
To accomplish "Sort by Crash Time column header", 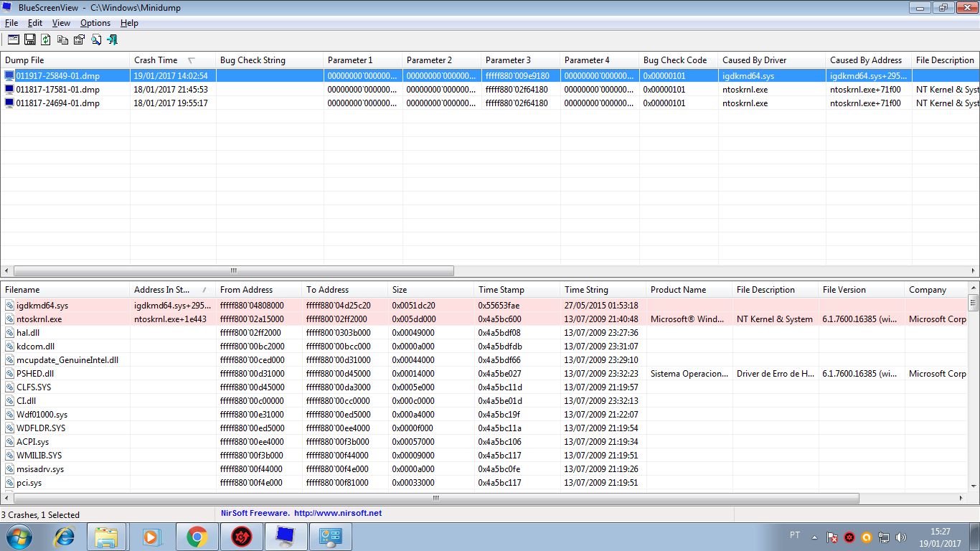I will click(x=173, y=60).
